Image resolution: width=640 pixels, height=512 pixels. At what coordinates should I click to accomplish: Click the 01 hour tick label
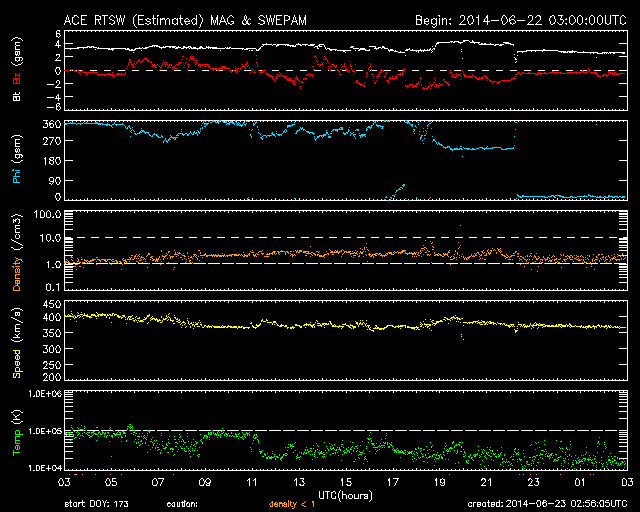pyautogui.click(x=580, y=483)
